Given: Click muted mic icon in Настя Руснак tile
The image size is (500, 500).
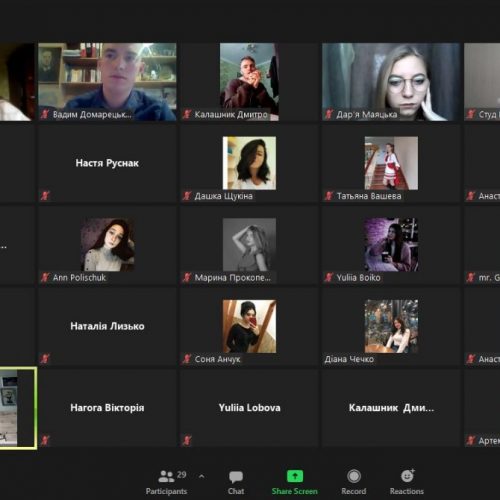Looking at the screenshot, I should pyautogui.click(x=45, y=196).
